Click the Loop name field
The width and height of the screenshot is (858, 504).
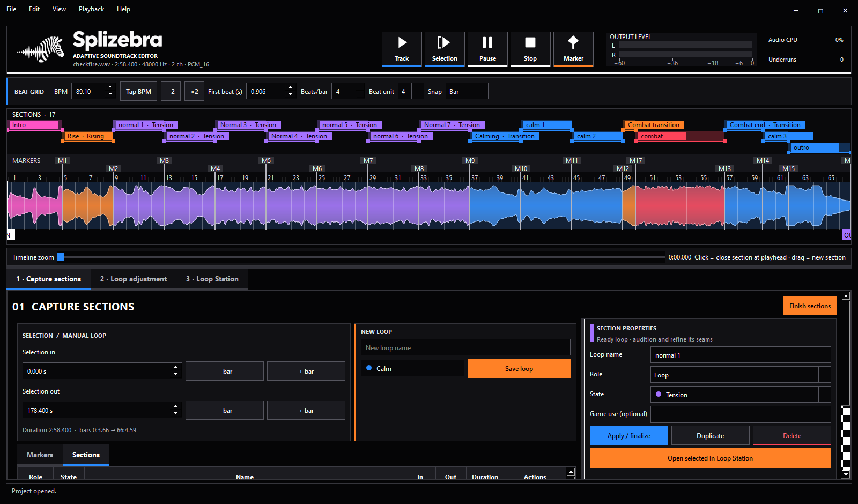coord(741,355)
